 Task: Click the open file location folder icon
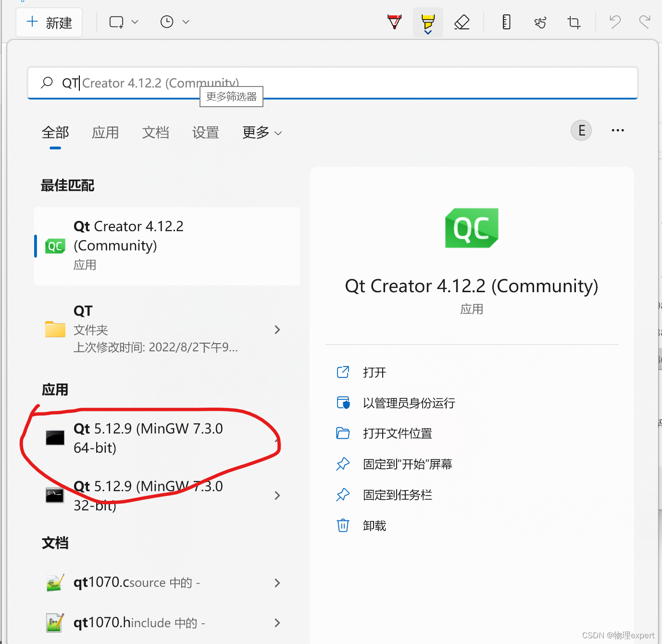[343, 433]
